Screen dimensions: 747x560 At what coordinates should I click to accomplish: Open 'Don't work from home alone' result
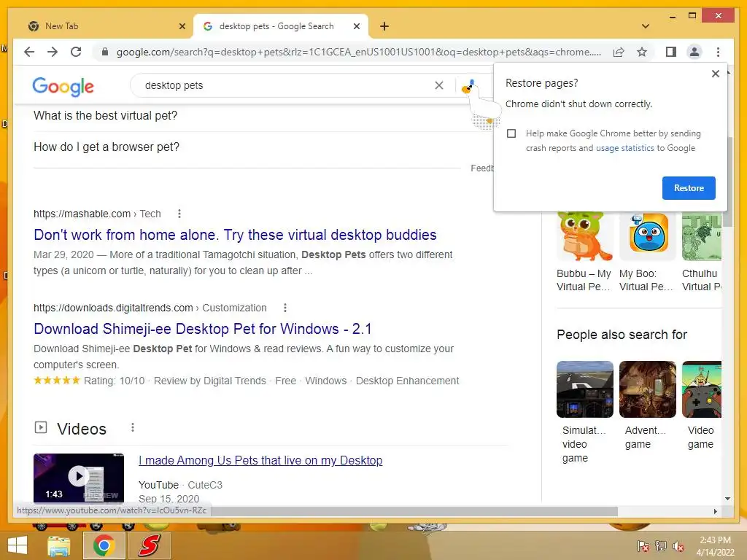coord(235,235)
